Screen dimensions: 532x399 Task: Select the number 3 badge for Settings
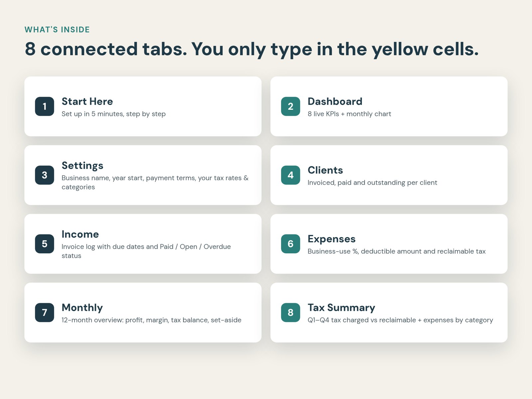pyautogui.click(x=45, y=175)
